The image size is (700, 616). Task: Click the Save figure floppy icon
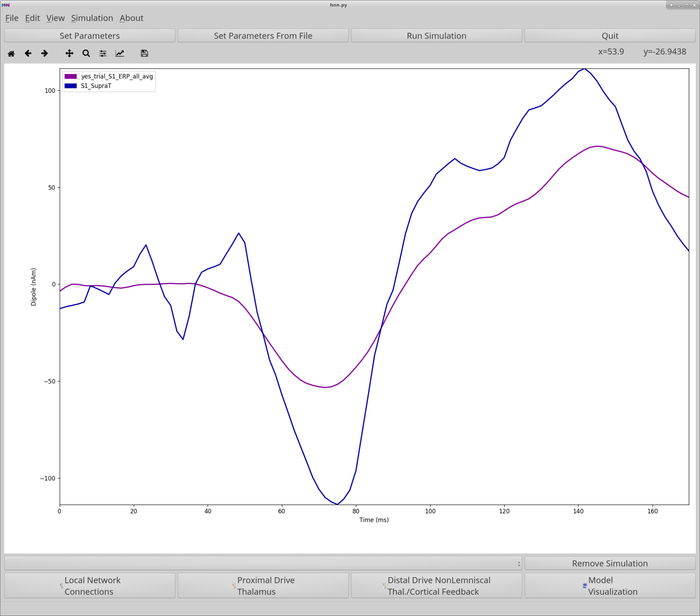click(x=144, y=53)
